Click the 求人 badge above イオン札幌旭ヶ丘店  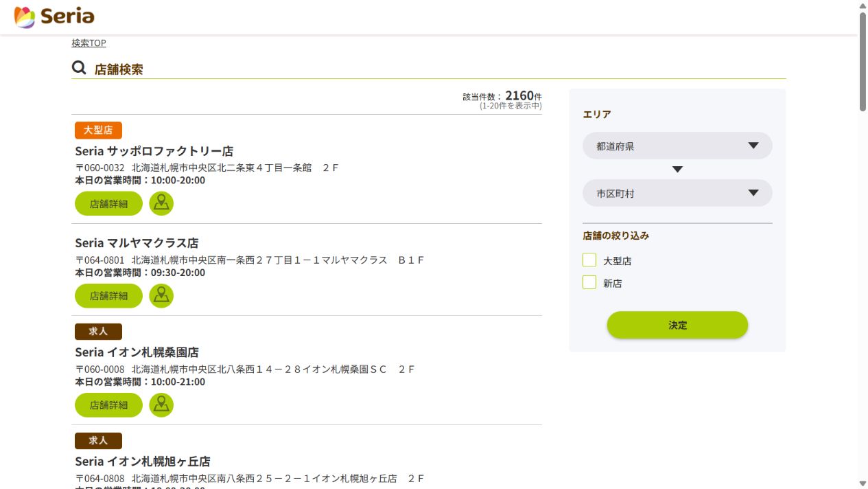pos(98,441)
